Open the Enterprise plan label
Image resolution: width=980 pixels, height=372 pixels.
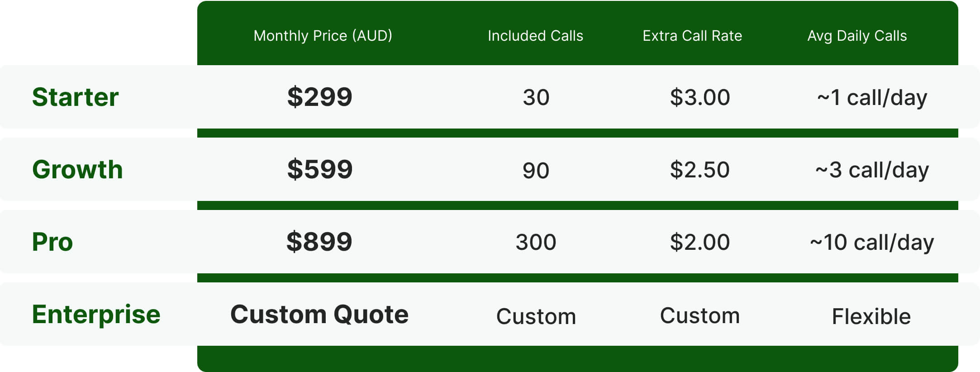pyautogui.click(x=96, y=314)
